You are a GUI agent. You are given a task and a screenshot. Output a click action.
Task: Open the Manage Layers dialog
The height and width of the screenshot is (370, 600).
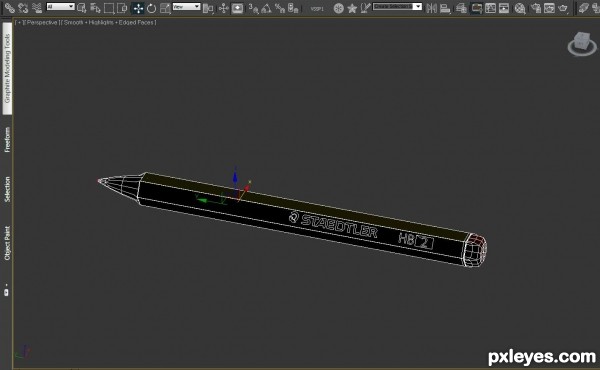[461, 8]
